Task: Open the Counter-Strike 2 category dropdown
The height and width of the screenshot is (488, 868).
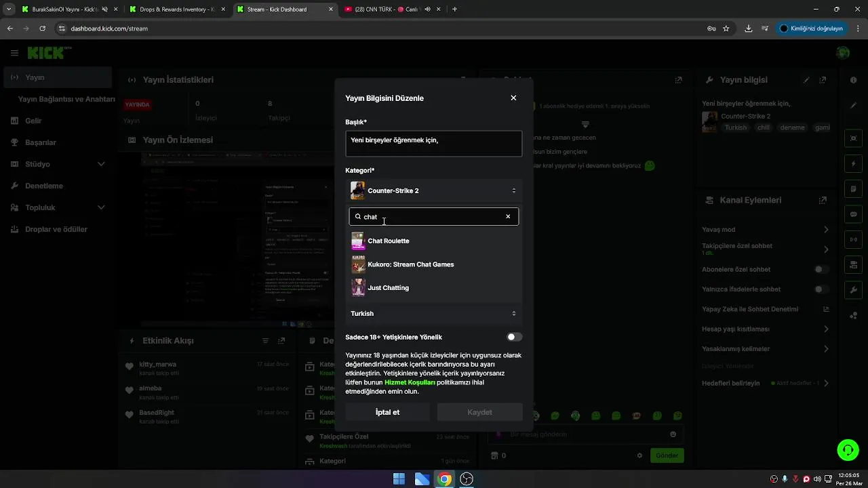Action: (434, 190)
